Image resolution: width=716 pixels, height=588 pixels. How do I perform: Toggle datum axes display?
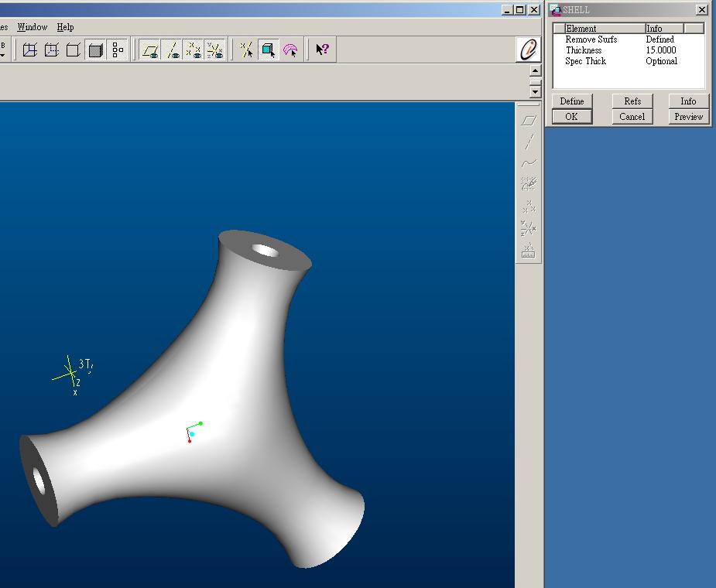(x=172, y=50)
